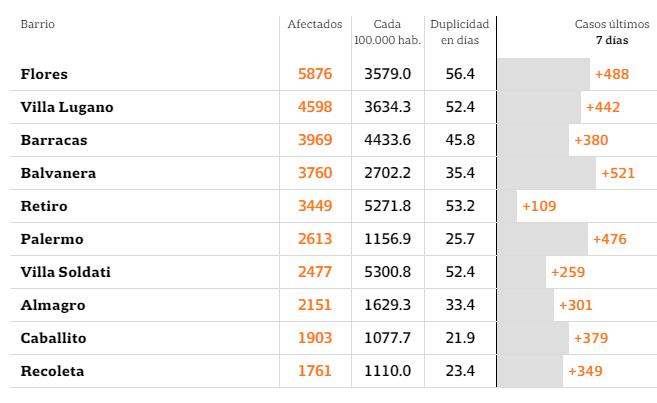Click the orange 5876 affected value
Image resolution: width=657 pixels, height=403 pixels.
pyautogui.click(x=315, y=74)
